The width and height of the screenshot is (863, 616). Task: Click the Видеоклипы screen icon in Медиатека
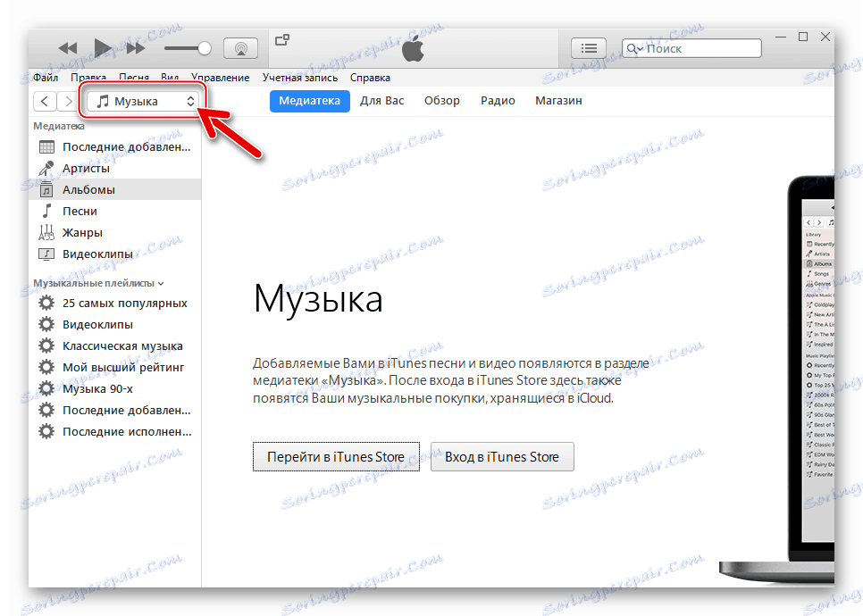pos(46,254)
